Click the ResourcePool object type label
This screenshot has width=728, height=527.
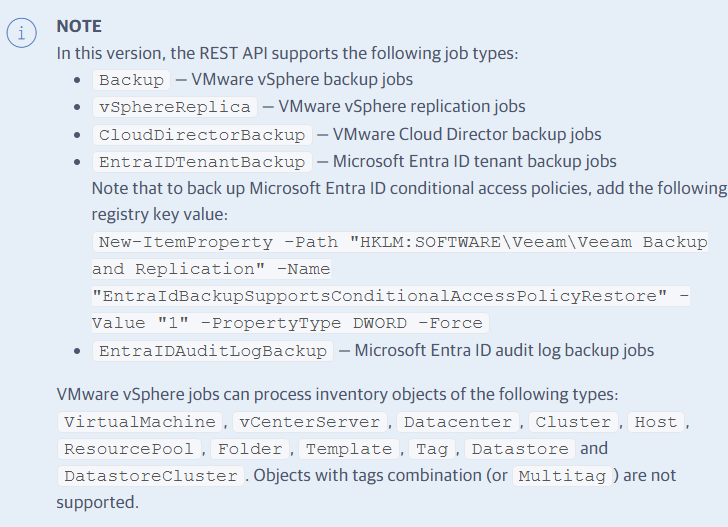(x=129, y=449)
